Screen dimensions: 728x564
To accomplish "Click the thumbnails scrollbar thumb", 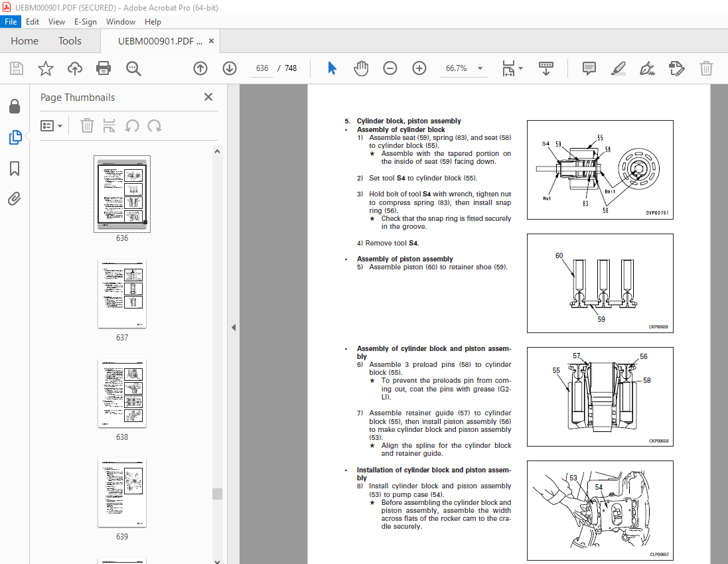I will pos(217,494).
